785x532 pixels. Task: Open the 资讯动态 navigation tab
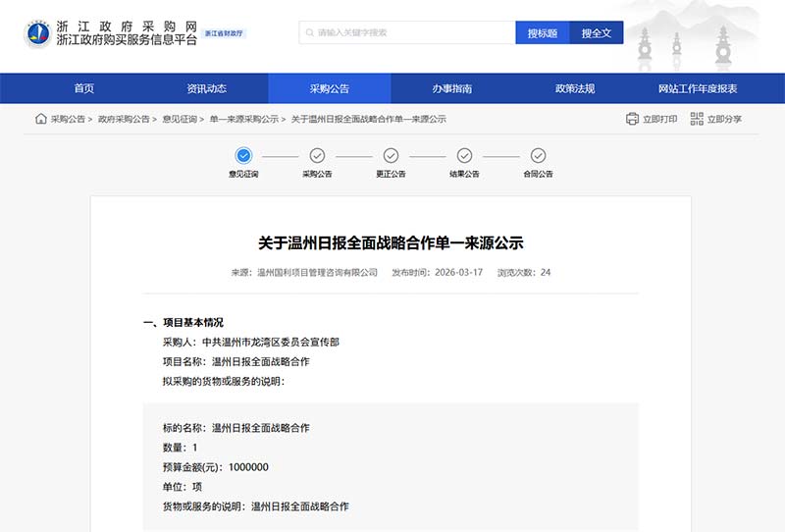(207, 88)
